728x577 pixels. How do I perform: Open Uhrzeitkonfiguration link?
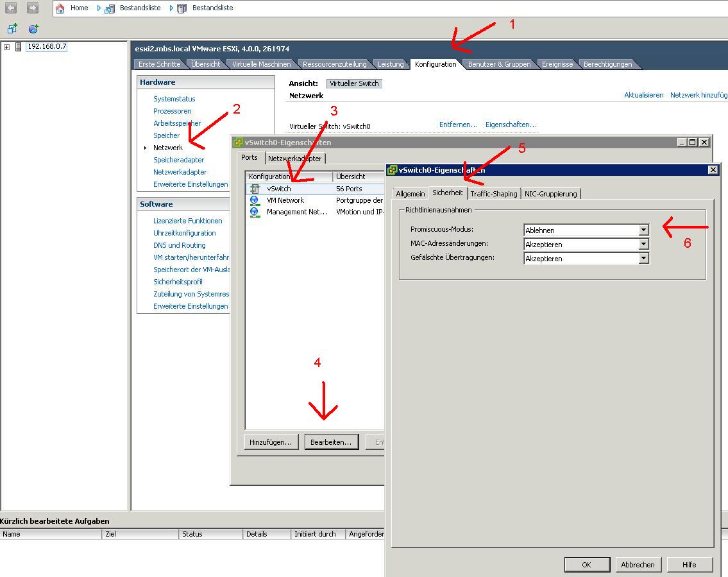pos(184,233)
